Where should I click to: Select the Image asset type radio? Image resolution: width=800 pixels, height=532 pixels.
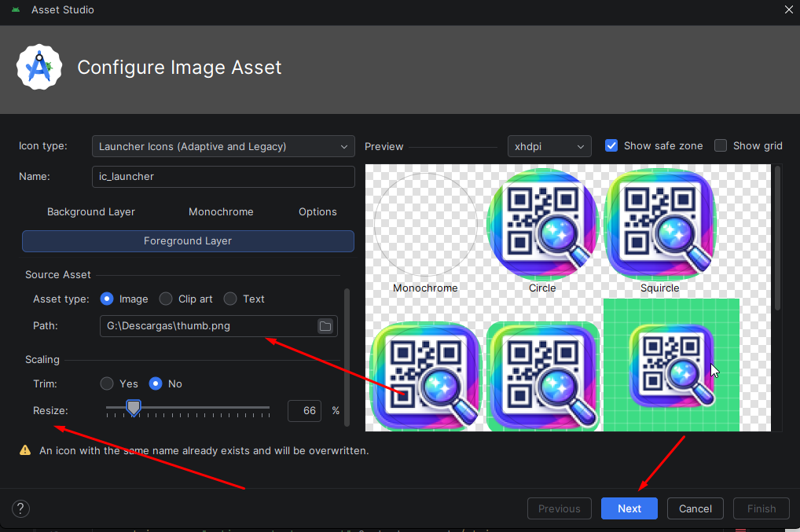(x=107, y=299)
